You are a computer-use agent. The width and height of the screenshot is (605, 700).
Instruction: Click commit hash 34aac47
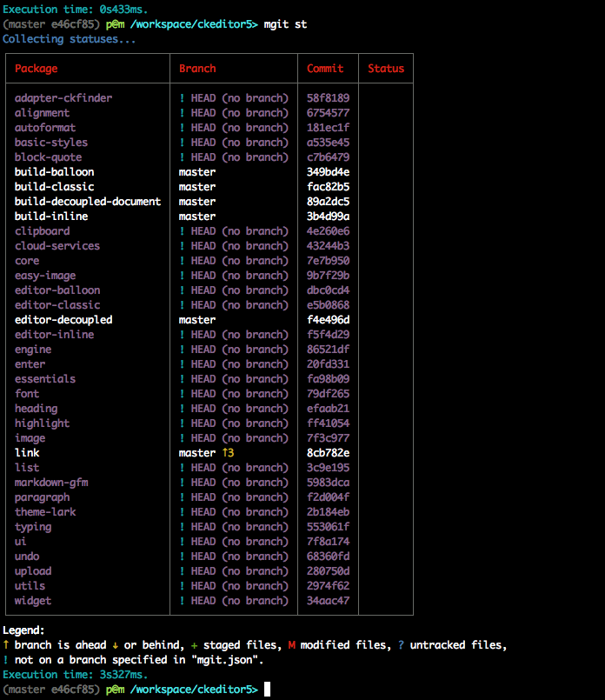click(328, 601)
